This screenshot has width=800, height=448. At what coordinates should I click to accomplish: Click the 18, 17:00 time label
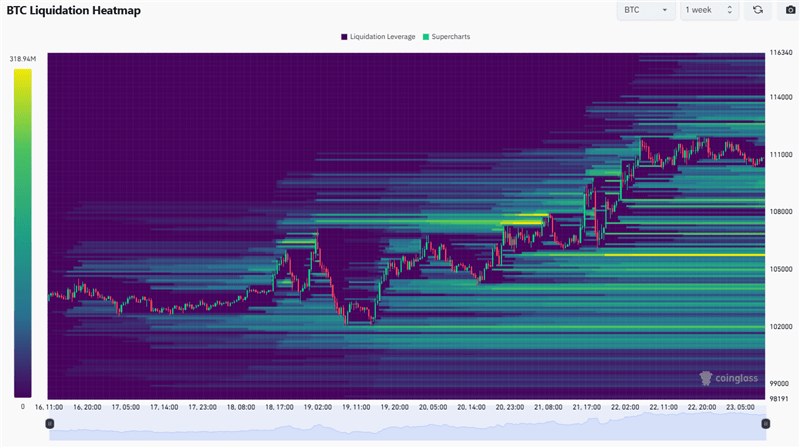point(279,407)
